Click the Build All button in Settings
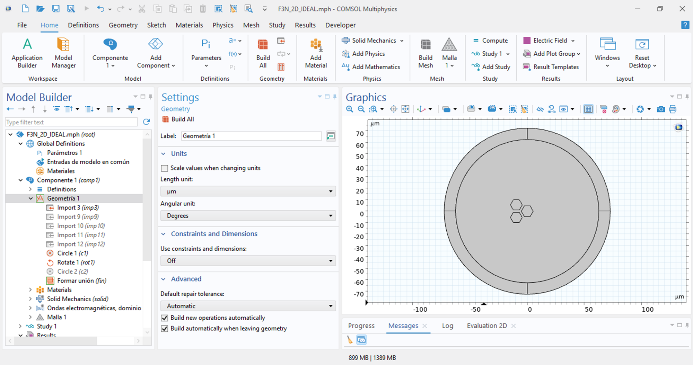This screenshot has width=693, height=365. pos(178,119)
